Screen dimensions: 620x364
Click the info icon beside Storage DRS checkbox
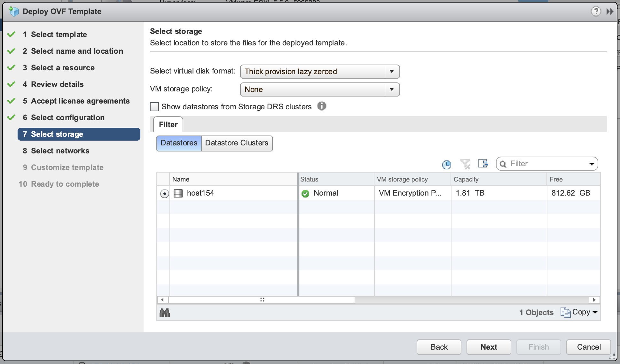point(322,106)
